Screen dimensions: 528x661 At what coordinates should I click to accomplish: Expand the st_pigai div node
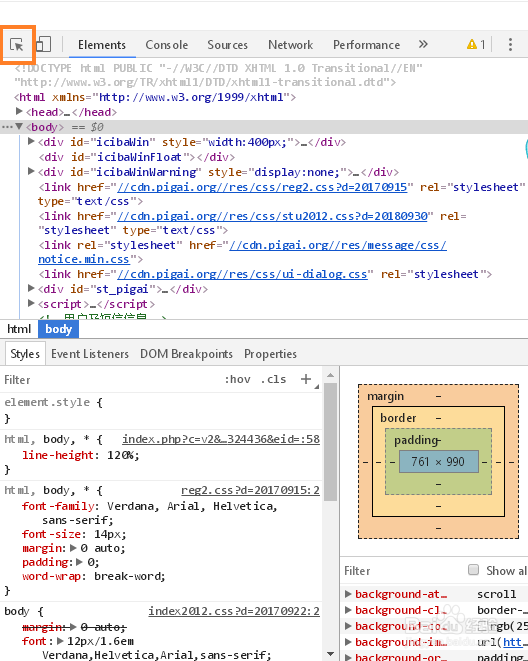click(x=31, y=288)
